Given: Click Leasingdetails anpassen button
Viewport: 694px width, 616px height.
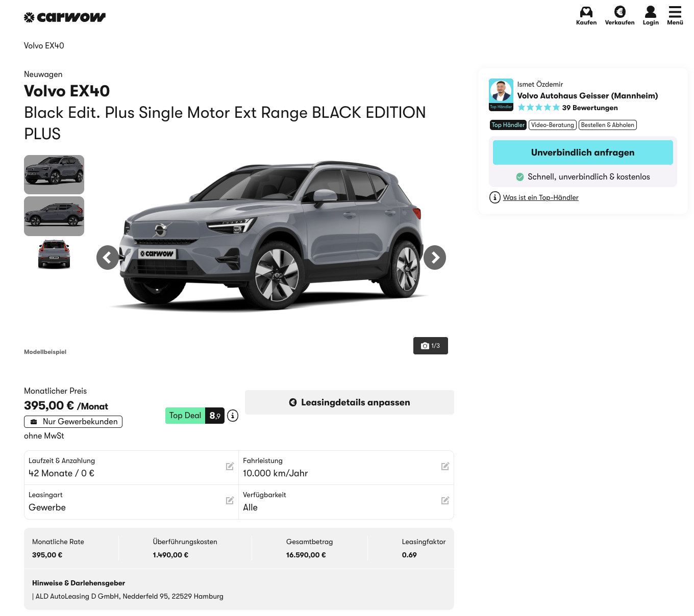Looking at the screenshot, I should [x=349, y=402].
